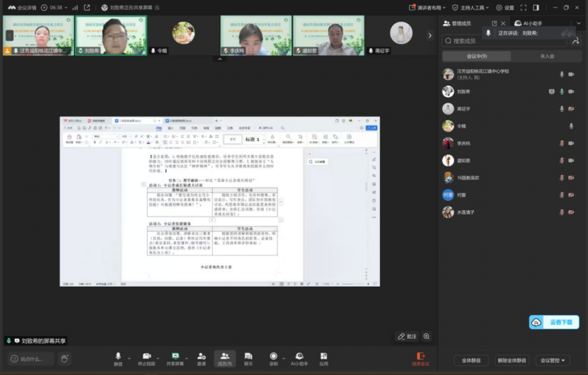The image size is (588, 375).
Task: Expand recording options arrow next to 录制
Action: (x=284, y=359)
